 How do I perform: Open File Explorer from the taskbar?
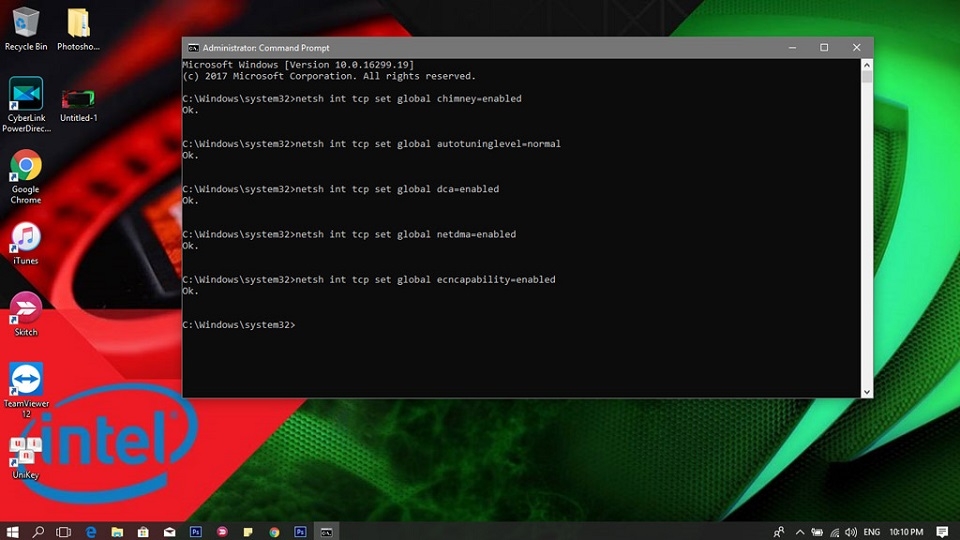[117, 531]
